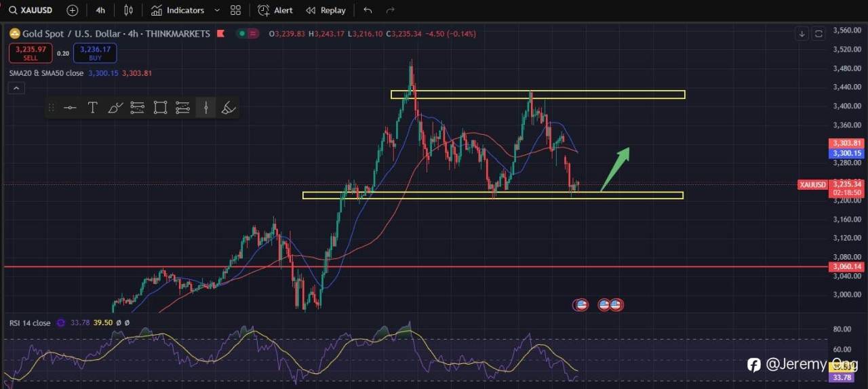Open the layout grid icon

coord(235,10)
